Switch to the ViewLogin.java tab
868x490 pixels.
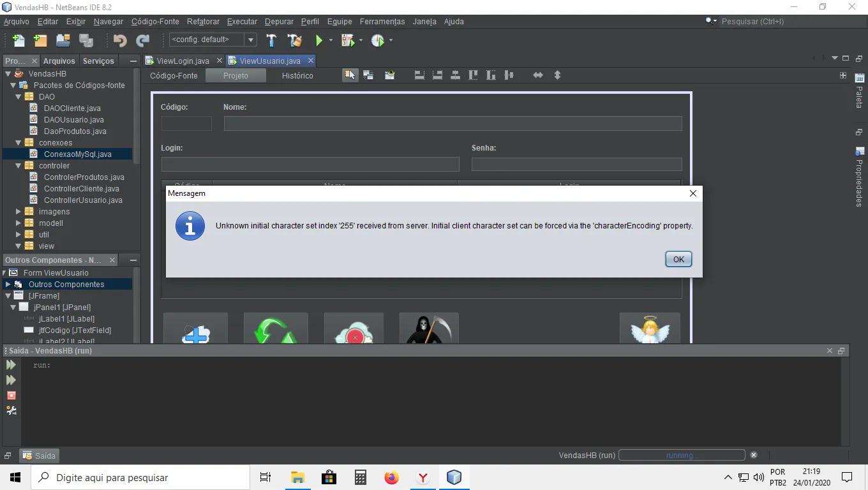pos(183,61)
